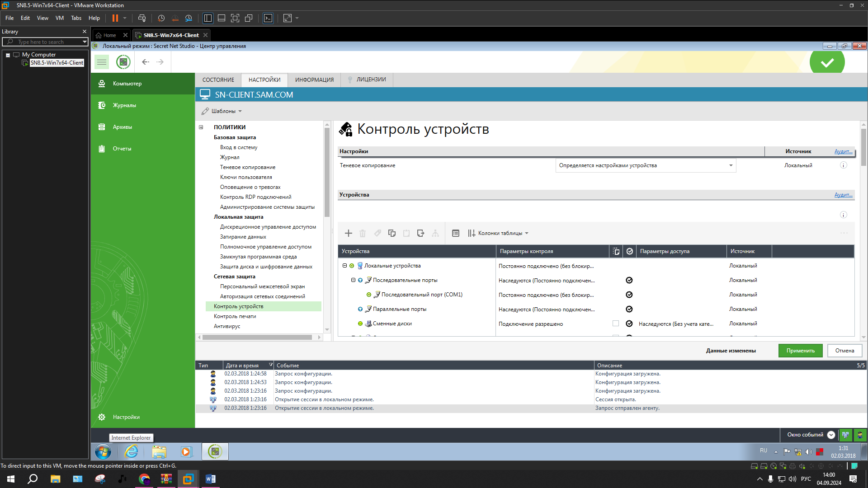Switch to the ИНФОРМАЦИЯ tab

click(x=314, y=80)
